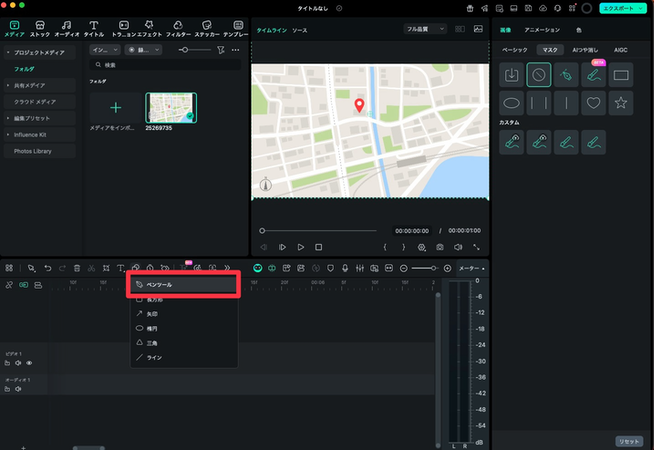Toggle lock on the Video 1 track
This screenshot has width=654, height=450.
coord(7,363)
